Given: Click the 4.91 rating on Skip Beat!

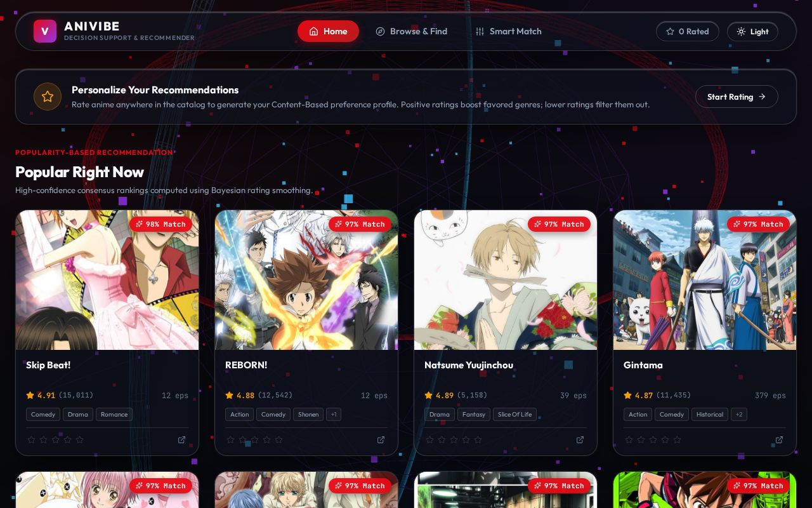Looking at the screenshot, I should [41, 395].
